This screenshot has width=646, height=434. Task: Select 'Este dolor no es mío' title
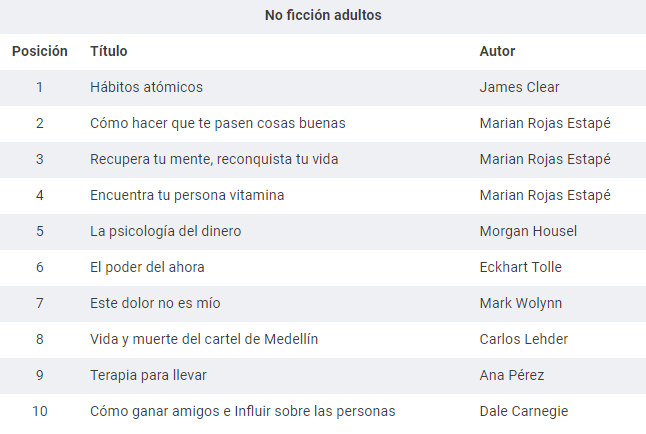(x=154, y=303)
